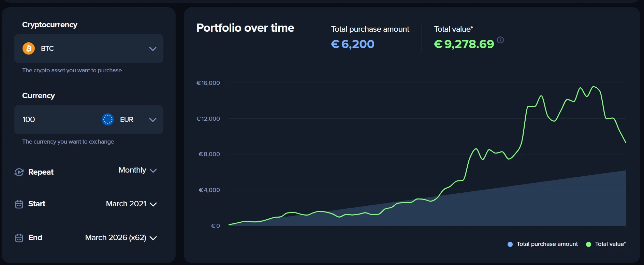Viewport: 644px width, 265px height.
Task: Click the End calendar icon
Action: click(19, 238)
